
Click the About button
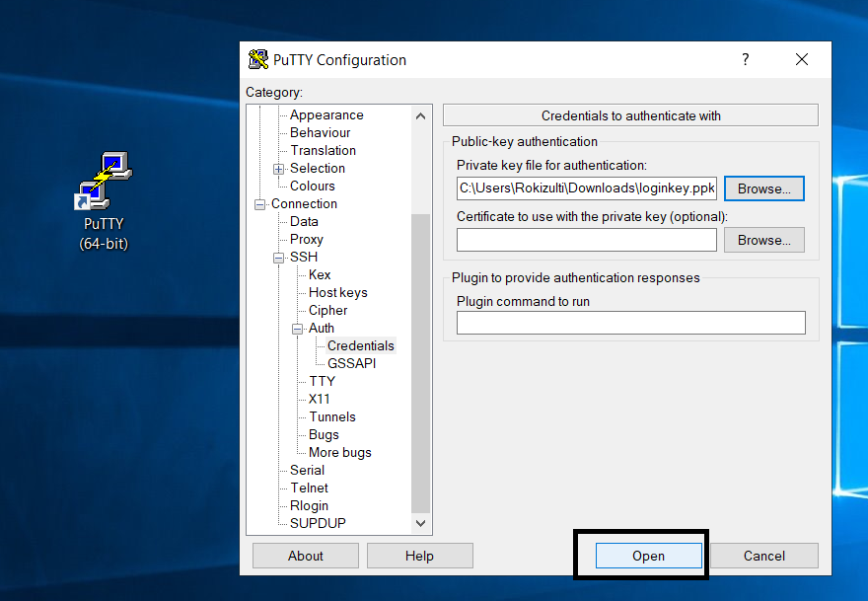click(x=306, y=556)
